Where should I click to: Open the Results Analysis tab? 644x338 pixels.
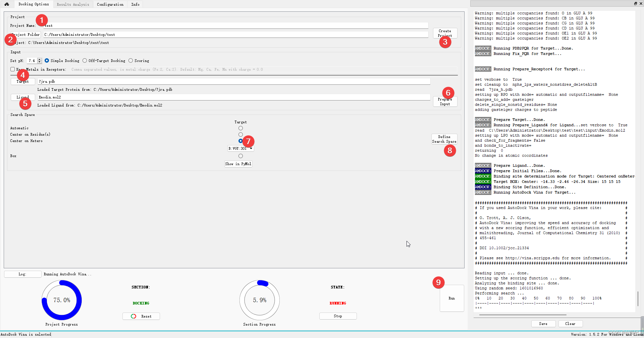[73, 4]
